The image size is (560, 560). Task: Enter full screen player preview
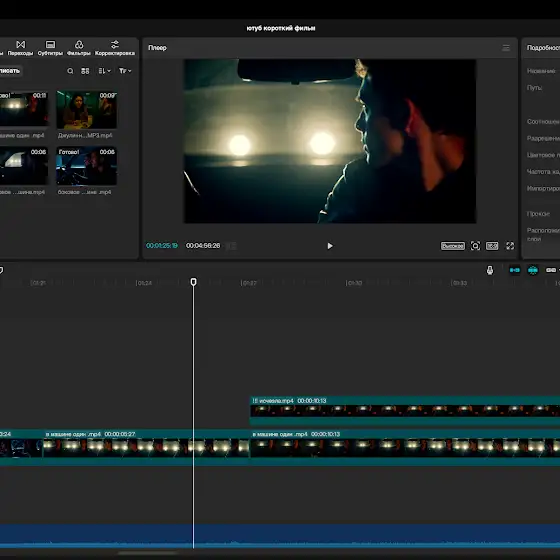coord(510,246)
